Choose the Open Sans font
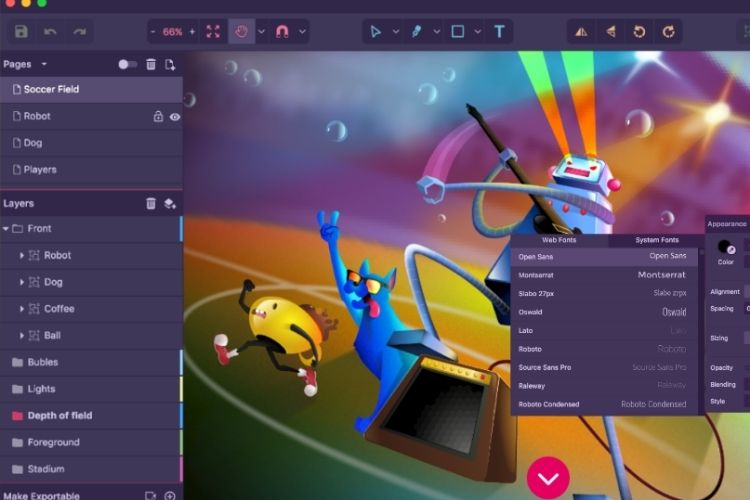Viewport: 750px width, 500px height. (604, 257)
